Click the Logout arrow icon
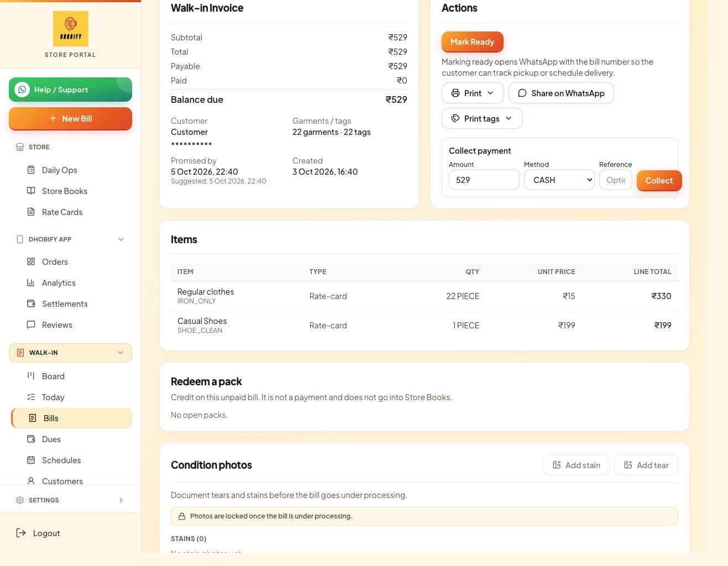 [x=21, y=533]
